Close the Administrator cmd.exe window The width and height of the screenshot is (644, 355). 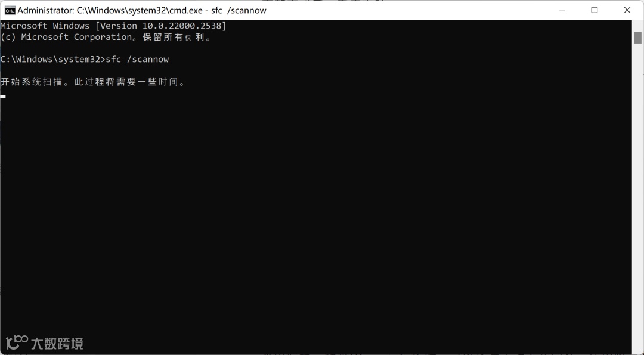[627, 10]
